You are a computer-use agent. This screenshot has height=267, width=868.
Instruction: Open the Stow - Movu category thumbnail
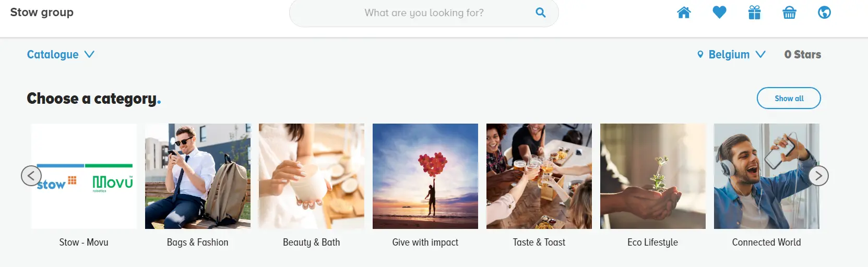[84, 176]
